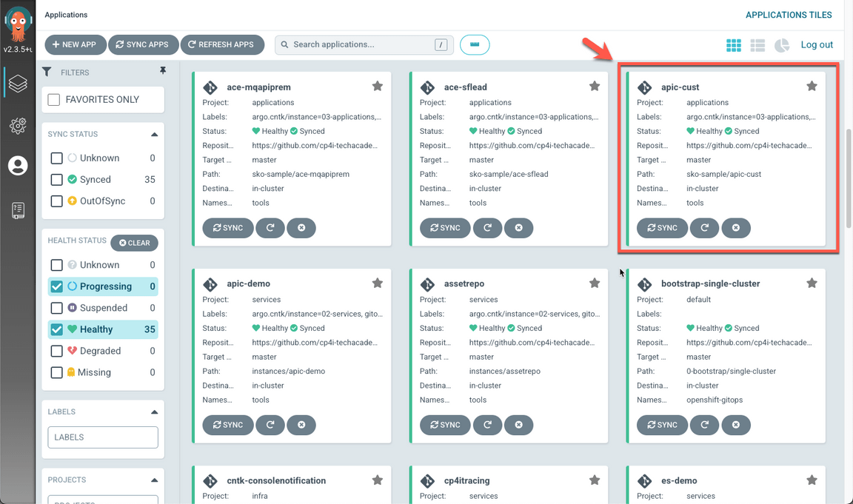Favorite the apic-cust app with star

[x=812, y=87]
